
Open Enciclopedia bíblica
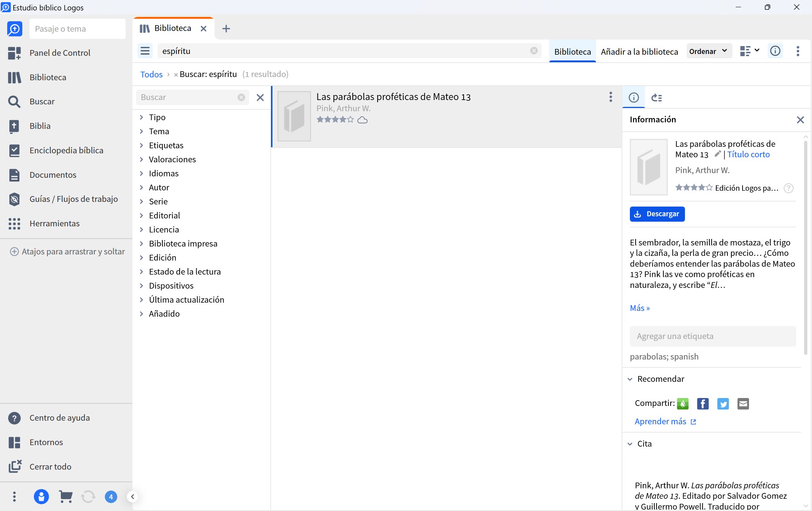click(x=66, y=150)
